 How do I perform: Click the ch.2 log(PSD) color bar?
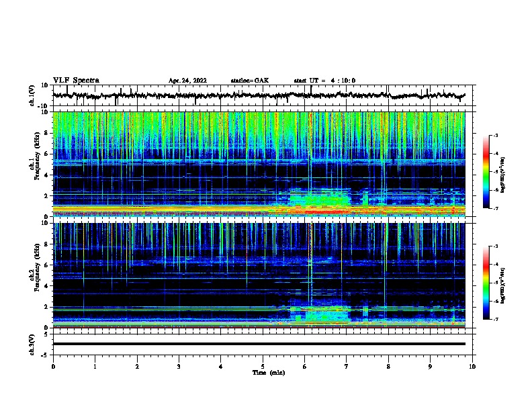486,283
